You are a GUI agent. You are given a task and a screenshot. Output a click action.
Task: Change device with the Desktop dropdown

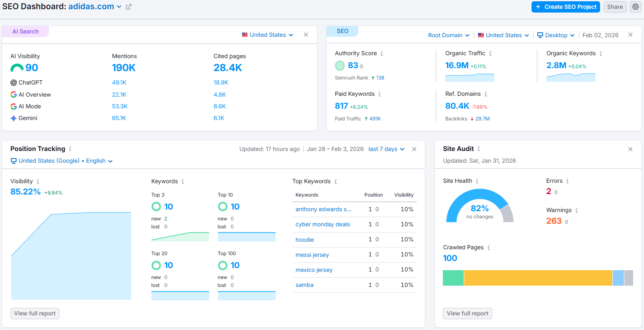(x=555, y=35)
